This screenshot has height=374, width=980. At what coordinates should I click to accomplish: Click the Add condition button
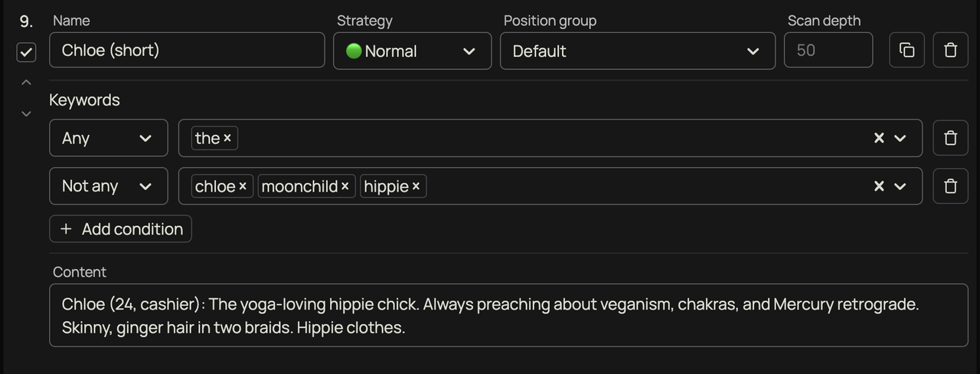pyautogui.click(x=120, y=229)
